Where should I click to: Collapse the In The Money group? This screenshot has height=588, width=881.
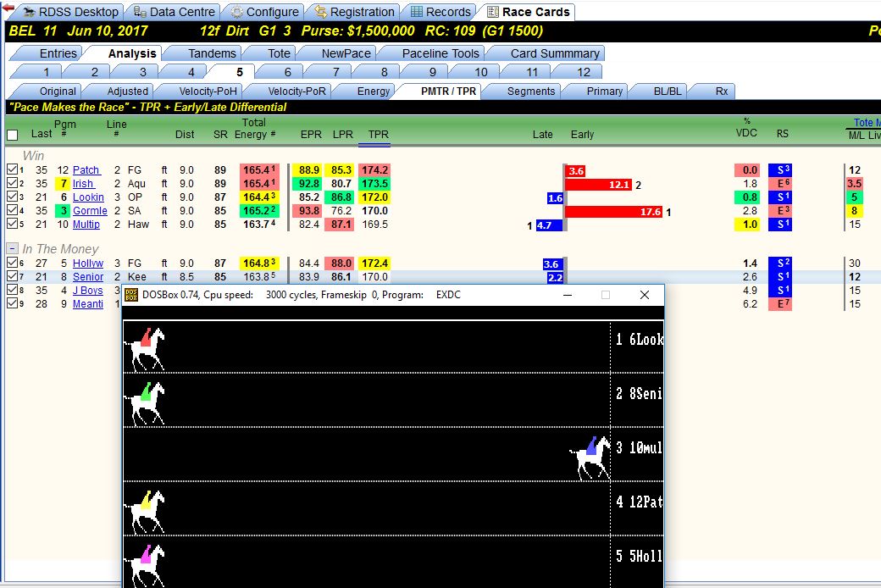click(11, 248)
